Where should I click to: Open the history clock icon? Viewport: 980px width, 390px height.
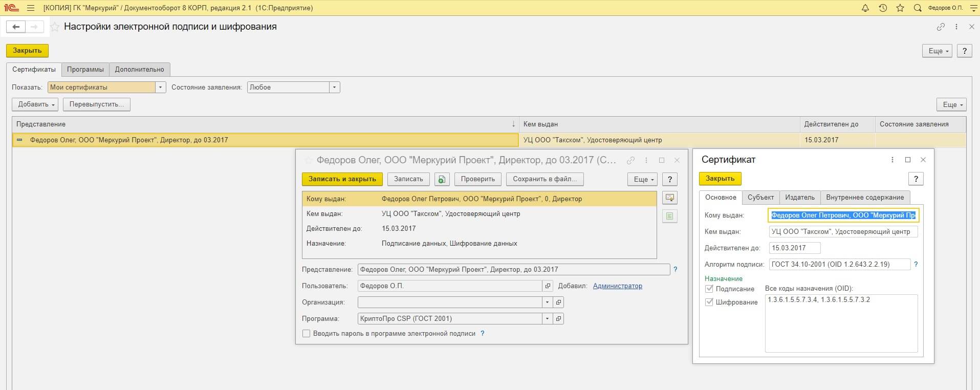coord(883,8)
